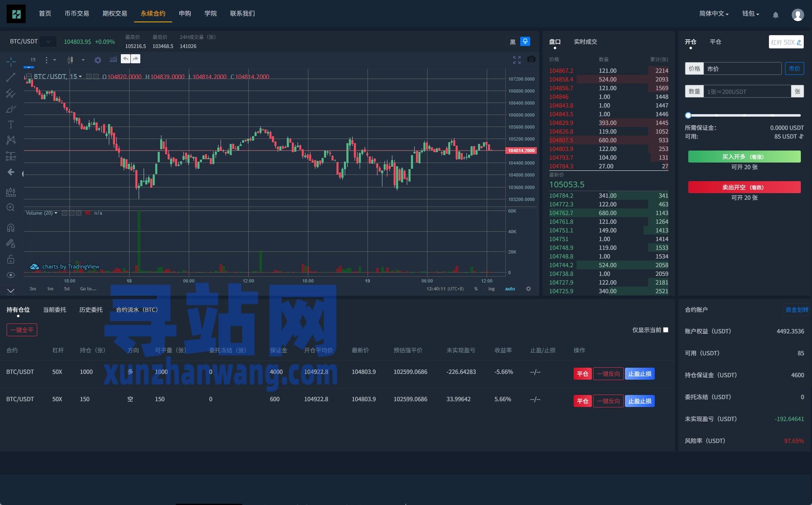Toggle auto scale on the chart
812x505 pixels.
(510, 289)
